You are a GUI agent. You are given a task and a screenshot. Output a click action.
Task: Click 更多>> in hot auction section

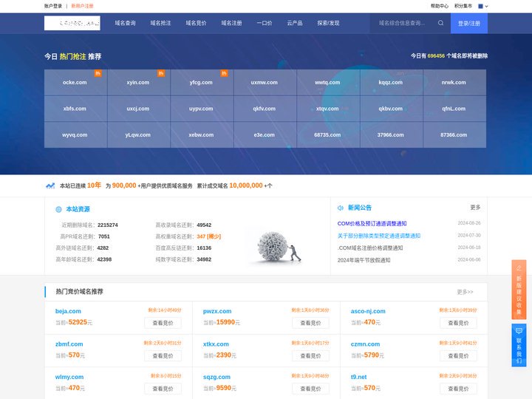tap(465, 292)
